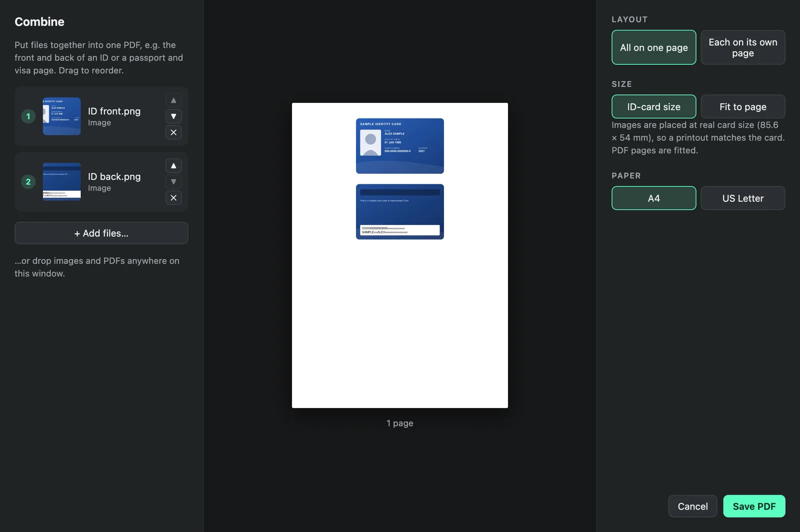Cancel the combine dialog

point(693,507)
